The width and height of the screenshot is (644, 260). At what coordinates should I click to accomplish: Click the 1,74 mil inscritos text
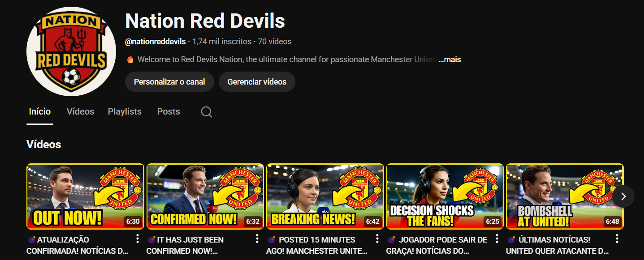pos(222,42)
